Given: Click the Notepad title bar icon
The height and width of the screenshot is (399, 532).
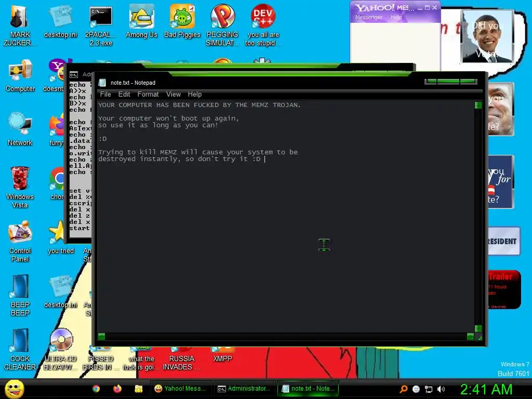Looking at the screenshot, I should point(102,83).
